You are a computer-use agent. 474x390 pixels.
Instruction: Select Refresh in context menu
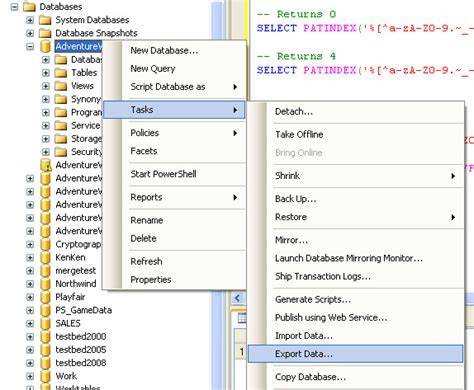pyautogui.click(x=174, y=261)
